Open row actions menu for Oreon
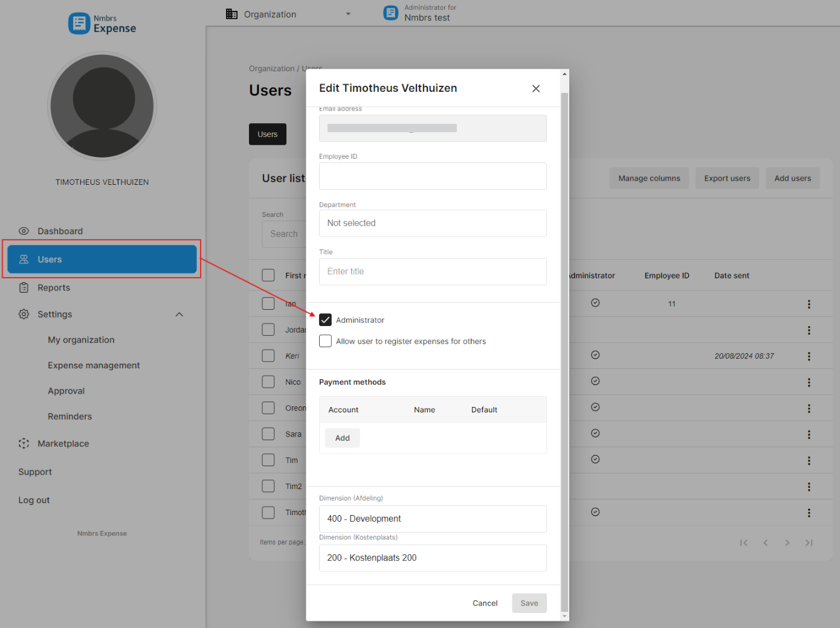The image size is (840, 628). (x=809, y=409)
